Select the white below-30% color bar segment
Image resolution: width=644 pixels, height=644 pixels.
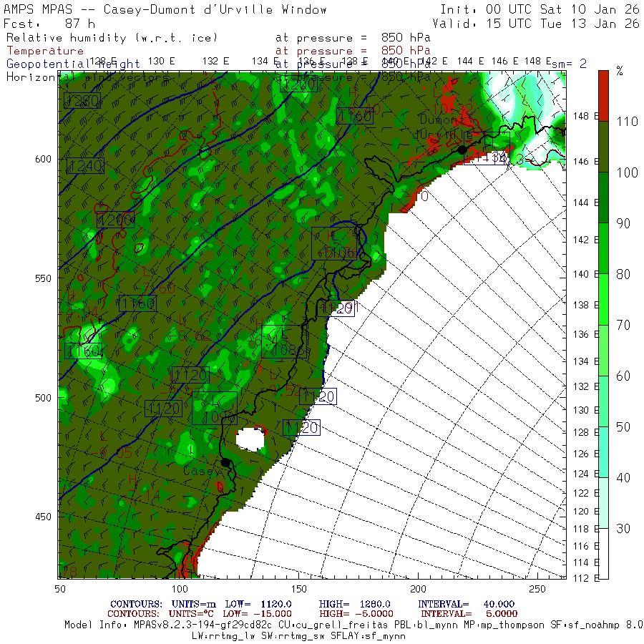(603, 554)
